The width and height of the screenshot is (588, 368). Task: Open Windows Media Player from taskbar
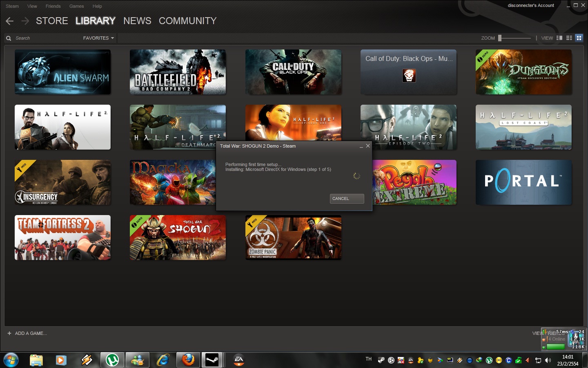click(61, 360)
